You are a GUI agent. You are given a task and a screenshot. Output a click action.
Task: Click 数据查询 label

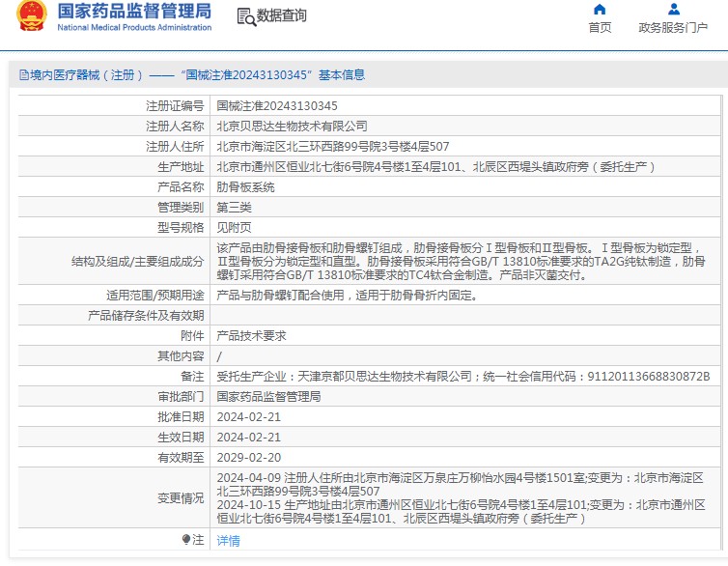(x=281, y=15)
